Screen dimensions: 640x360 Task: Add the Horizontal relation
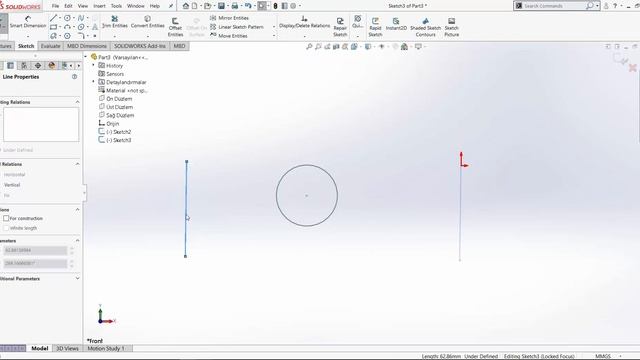pos(14,174)
